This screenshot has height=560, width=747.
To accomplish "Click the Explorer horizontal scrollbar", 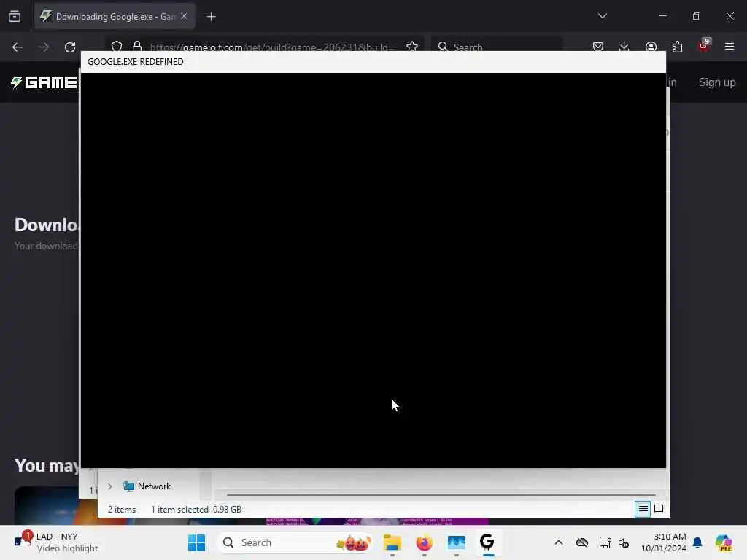I will (441, 495).
